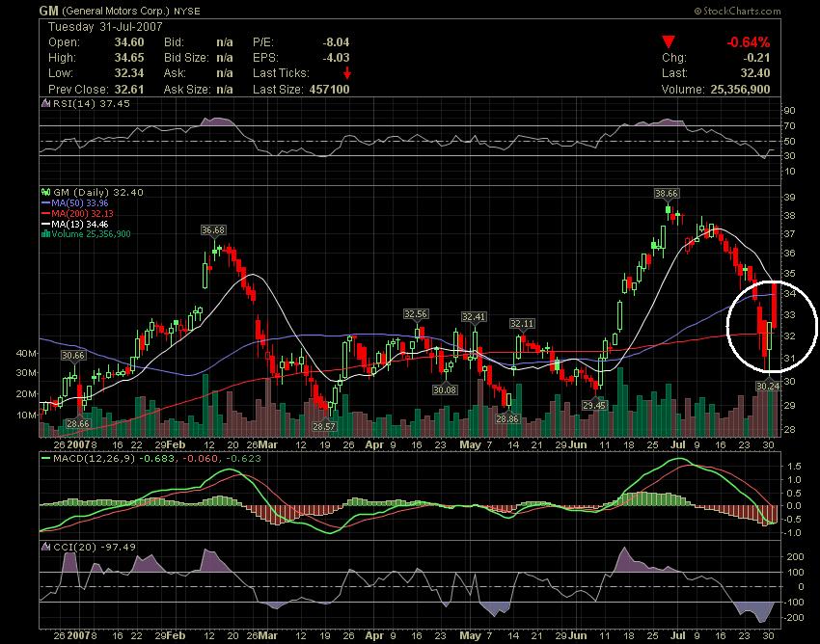Click the 10M volume axis label
The height and width of the screenshot is (644, 820).
[27, 416]
